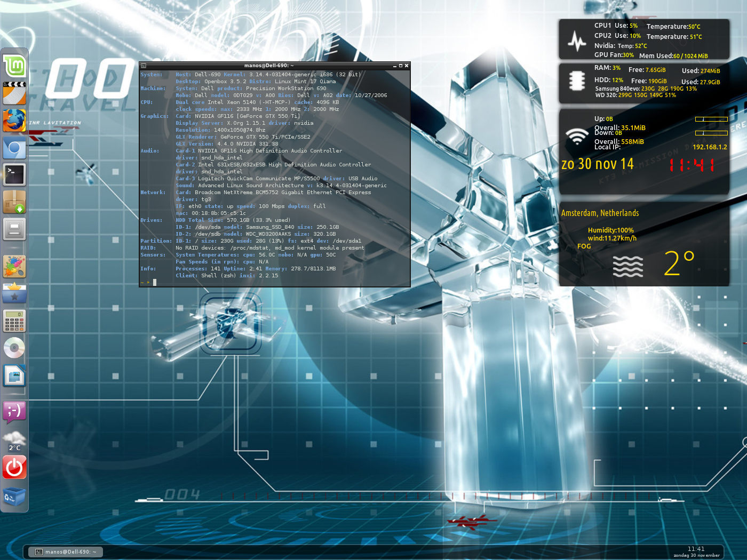The width and height of the screenshot is (747, 560).
Task: Open Firefox from the dock
Action: (14, 121)
